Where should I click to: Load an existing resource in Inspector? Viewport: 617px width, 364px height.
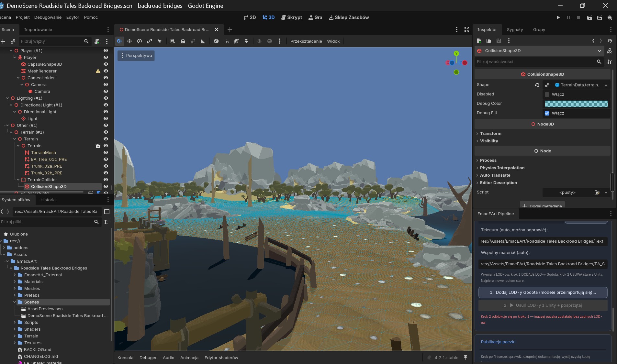489,41
